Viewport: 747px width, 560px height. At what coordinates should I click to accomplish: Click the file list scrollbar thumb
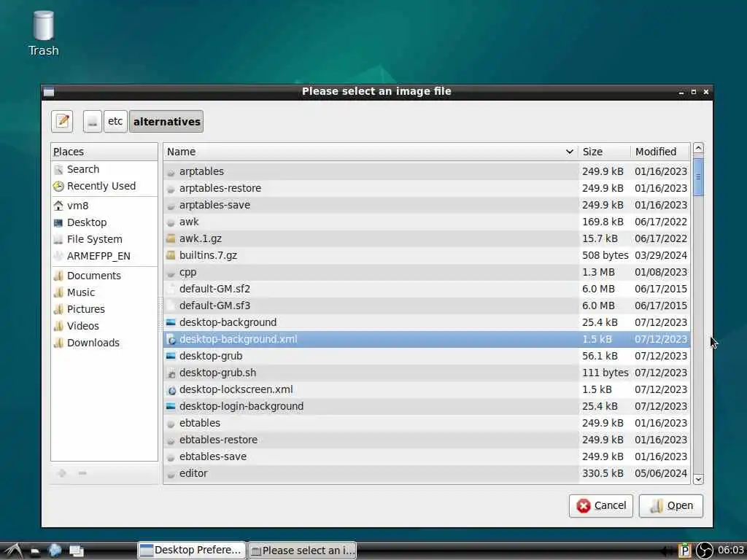click(698, 177)
